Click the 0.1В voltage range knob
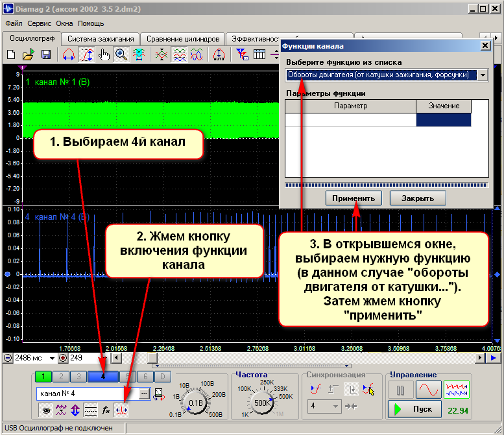The width and height of the screenshot is (504, 435). (x=196, y=403)
